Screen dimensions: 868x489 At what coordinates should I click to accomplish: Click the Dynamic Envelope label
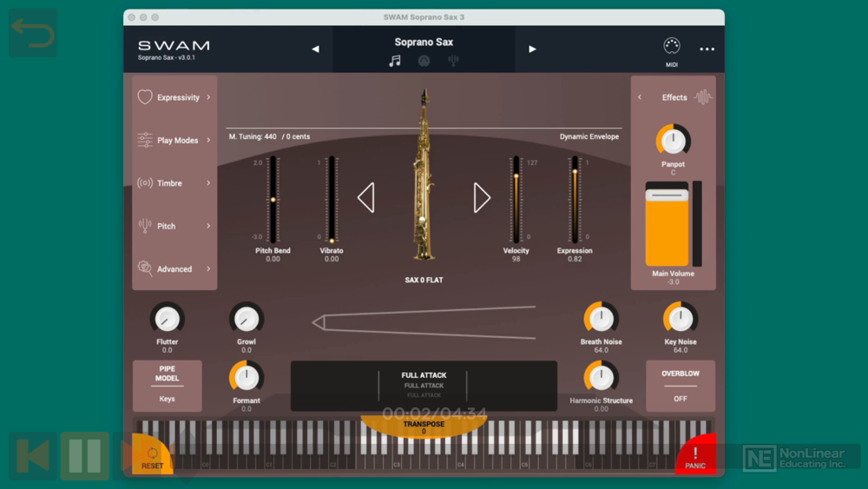click(x=589, y=136)
